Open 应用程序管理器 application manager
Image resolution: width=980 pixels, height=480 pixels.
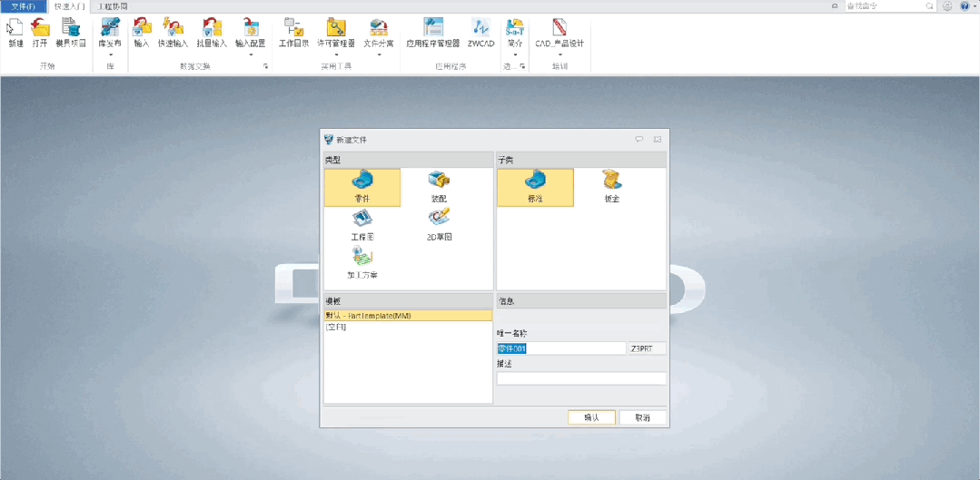tap(433, 33)
